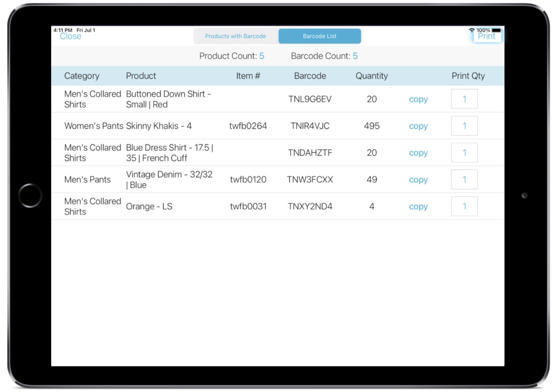Copy the Skinny Khakis barcode TNIR4VJC

pos(418,126)
